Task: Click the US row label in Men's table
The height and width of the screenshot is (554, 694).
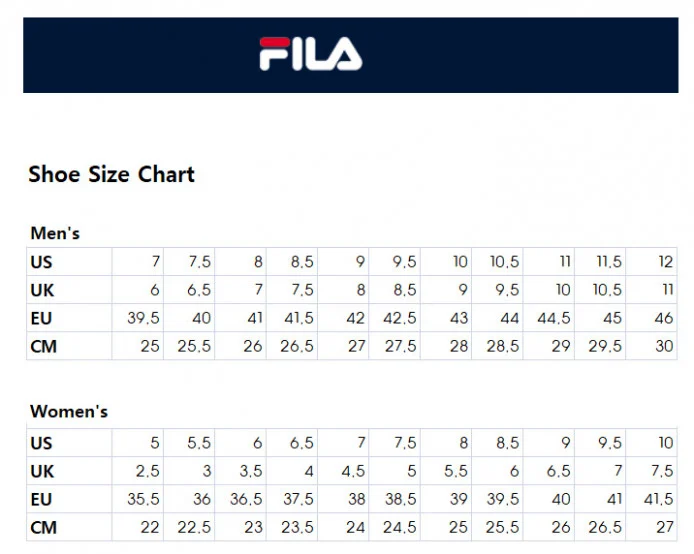Action: 42,262
